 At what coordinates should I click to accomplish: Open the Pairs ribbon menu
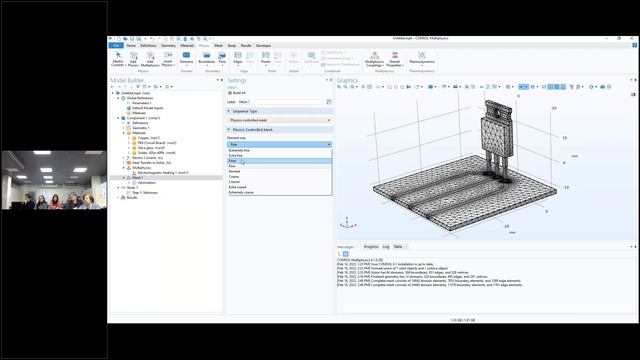[222, 59]
